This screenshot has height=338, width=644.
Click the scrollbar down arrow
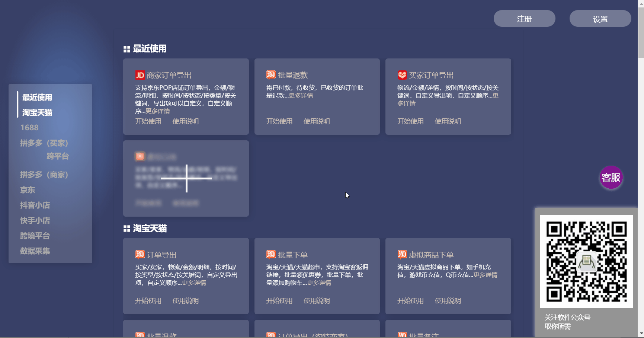(641, 334)
